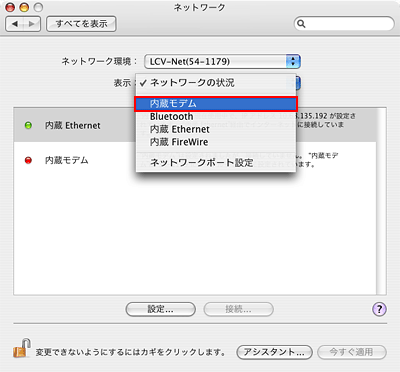The height and width of the screenshot is (372, 400).
Task: Click the forward arrow navigation button
Action: 32,24
